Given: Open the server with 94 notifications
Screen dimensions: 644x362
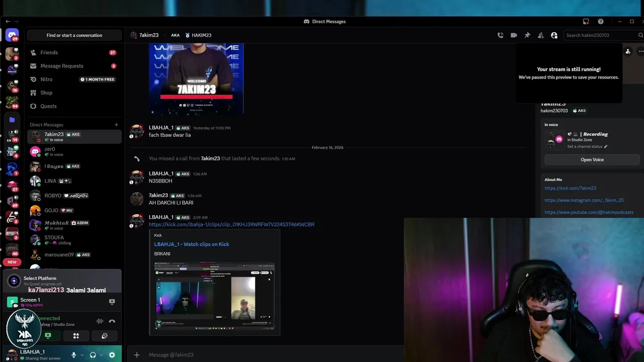Looking at the screenshot, I should click(12, 103).
